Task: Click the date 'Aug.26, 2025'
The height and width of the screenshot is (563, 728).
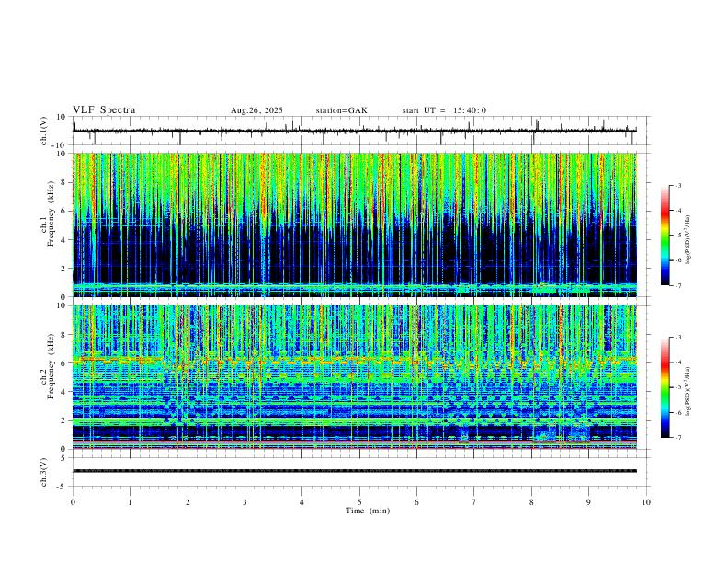Action: pyautogui.click(x=256, y=110)
